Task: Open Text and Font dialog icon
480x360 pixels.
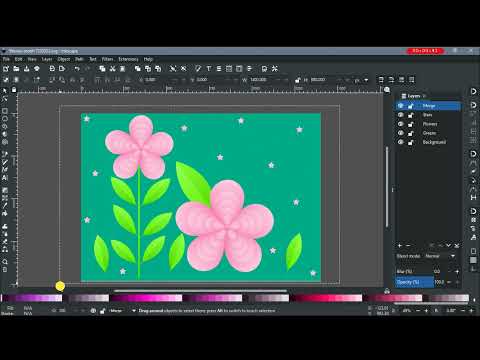Action: [x=209, y=69]
